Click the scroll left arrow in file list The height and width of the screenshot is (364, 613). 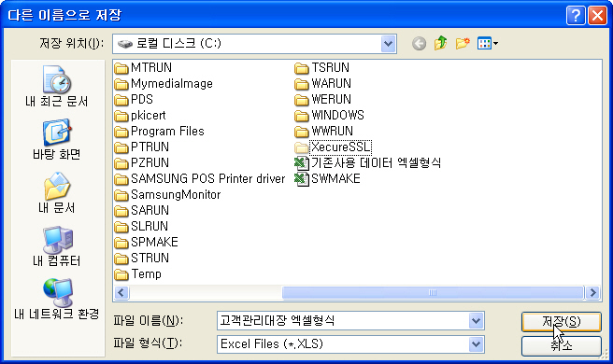(x=121, y=292)
